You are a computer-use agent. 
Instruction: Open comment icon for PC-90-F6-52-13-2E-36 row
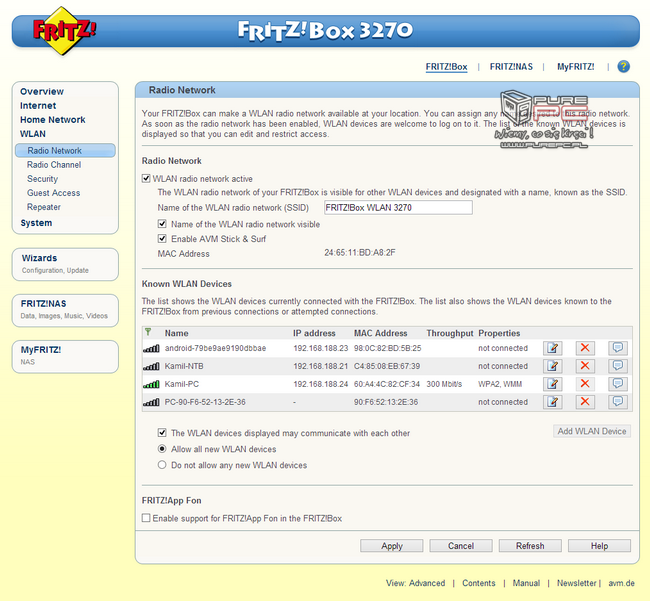click(618, 402)
